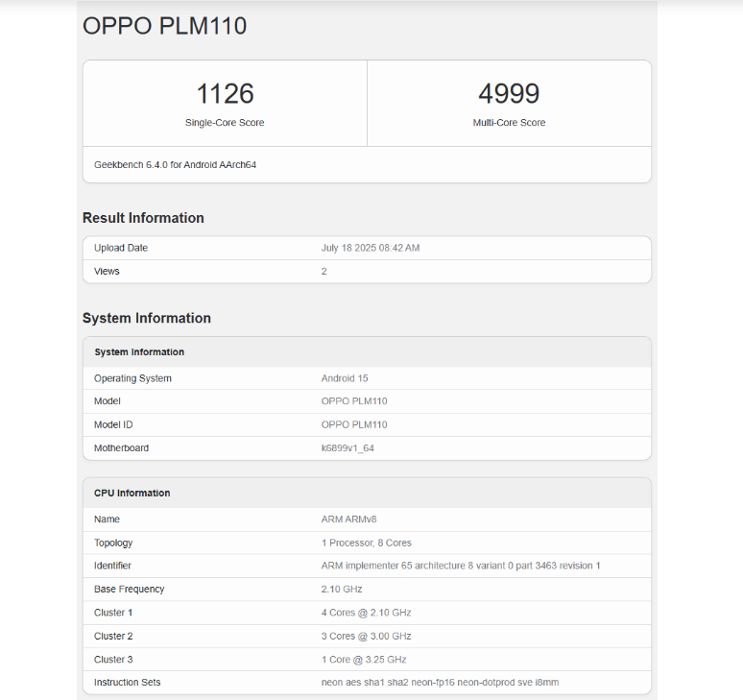Select the neon aes sha1 instruction sets value
Image resolution: width=743 pixels, height=700 pixels.
440,683
